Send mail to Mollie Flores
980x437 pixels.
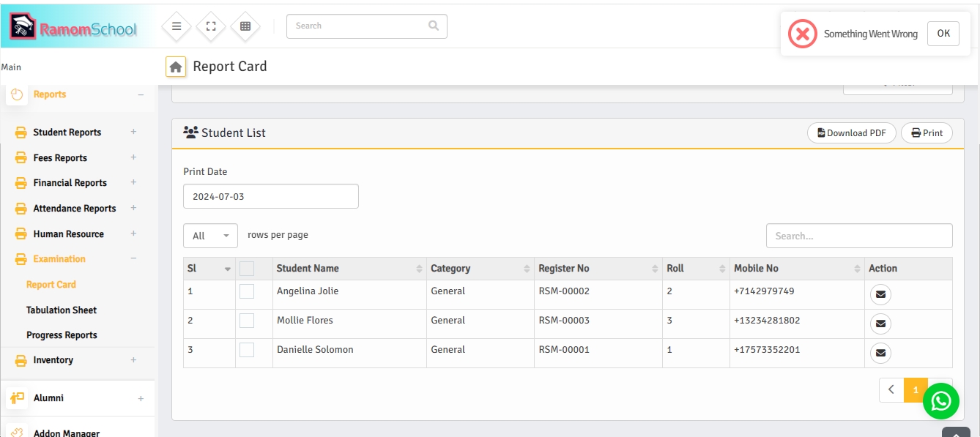coord(880,324)
